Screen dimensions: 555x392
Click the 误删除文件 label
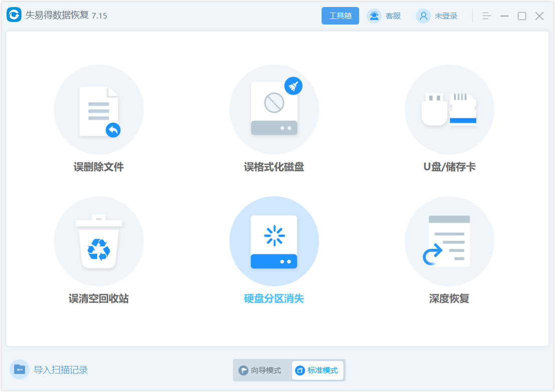pyautogui.click(x=99, y=167)
